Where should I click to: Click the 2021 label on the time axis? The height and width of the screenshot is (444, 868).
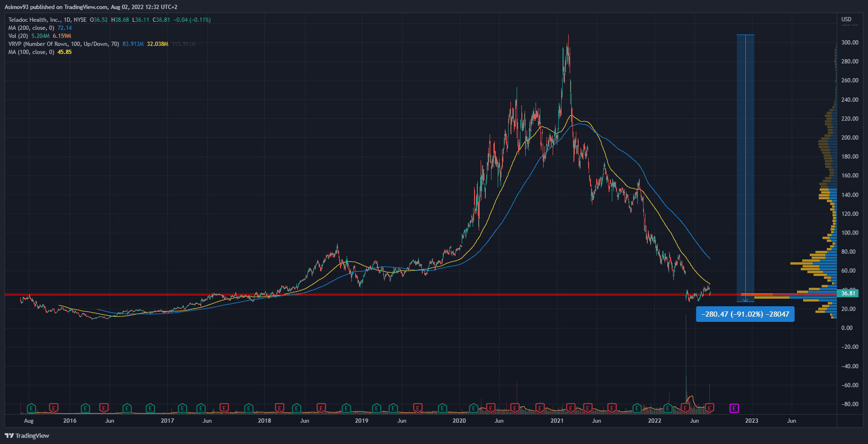click(557, 421)
